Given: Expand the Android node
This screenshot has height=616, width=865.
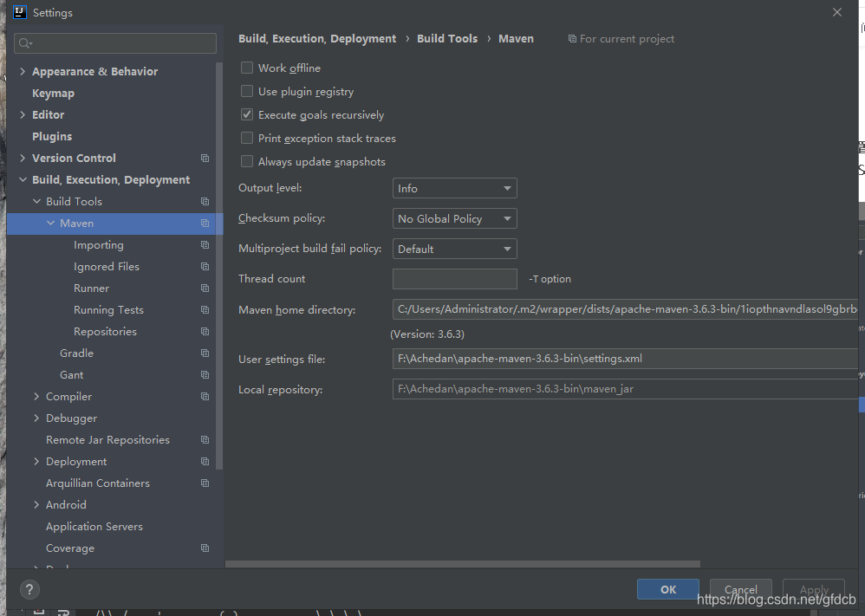Looking at the screenshot, I should [37, 504].
